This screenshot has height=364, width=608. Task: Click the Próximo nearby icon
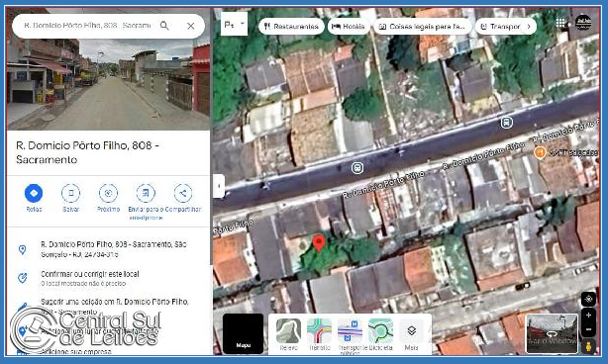[x=108, y=193]
